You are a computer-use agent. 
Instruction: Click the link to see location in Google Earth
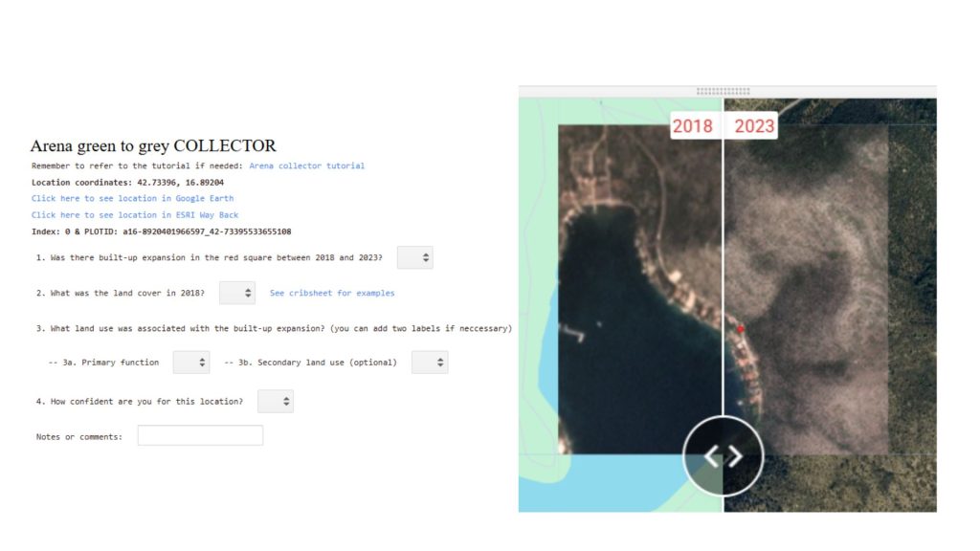coord(132,198)
